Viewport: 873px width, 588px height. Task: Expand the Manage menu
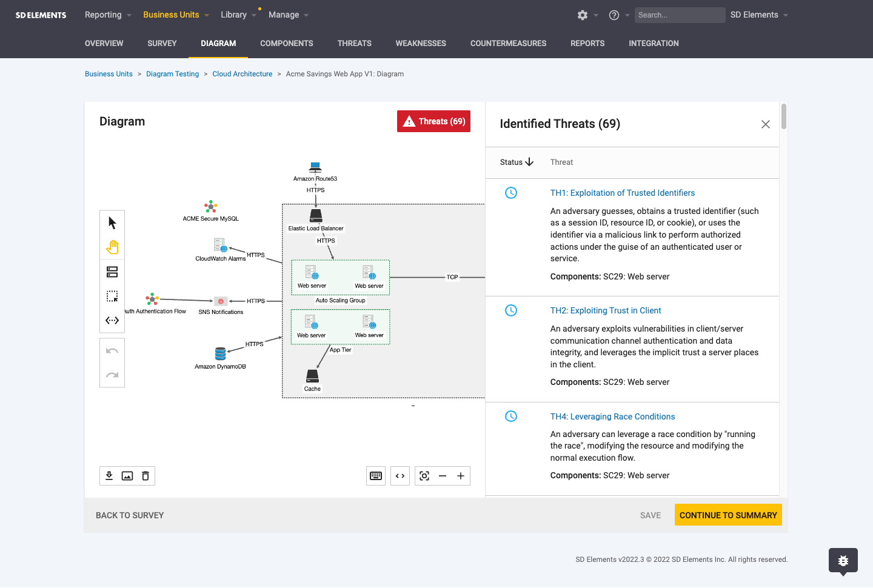[x=289, y=15]
